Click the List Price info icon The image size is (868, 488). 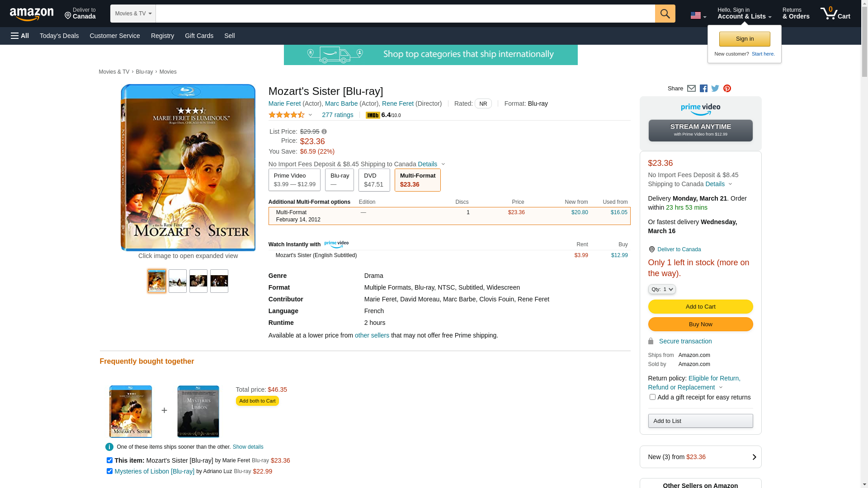(324, 132)
